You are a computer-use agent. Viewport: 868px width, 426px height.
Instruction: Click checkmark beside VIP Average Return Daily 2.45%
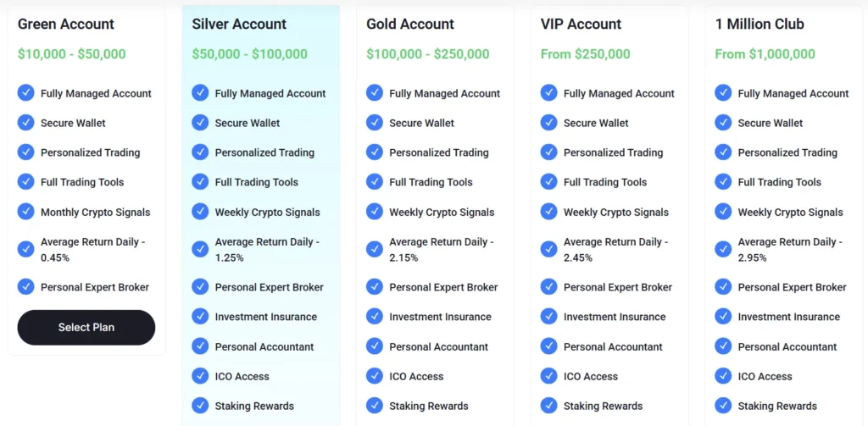(x=549, y=249)
